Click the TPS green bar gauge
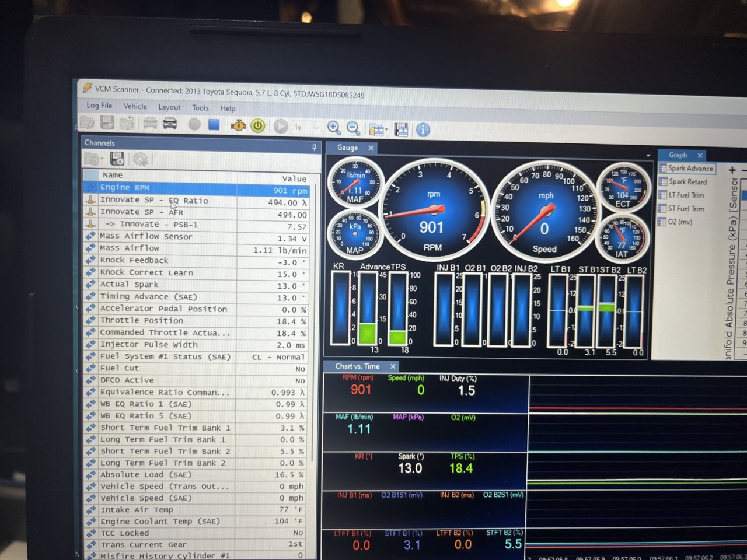This screenshot has height=560, width=747. click(398, 308)
